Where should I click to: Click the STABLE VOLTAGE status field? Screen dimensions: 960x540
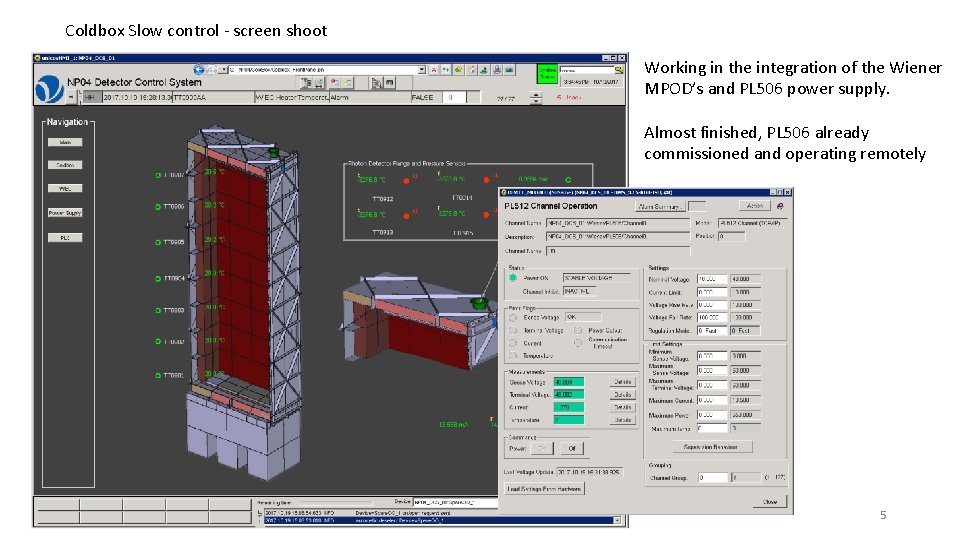[x=597, y=278]
